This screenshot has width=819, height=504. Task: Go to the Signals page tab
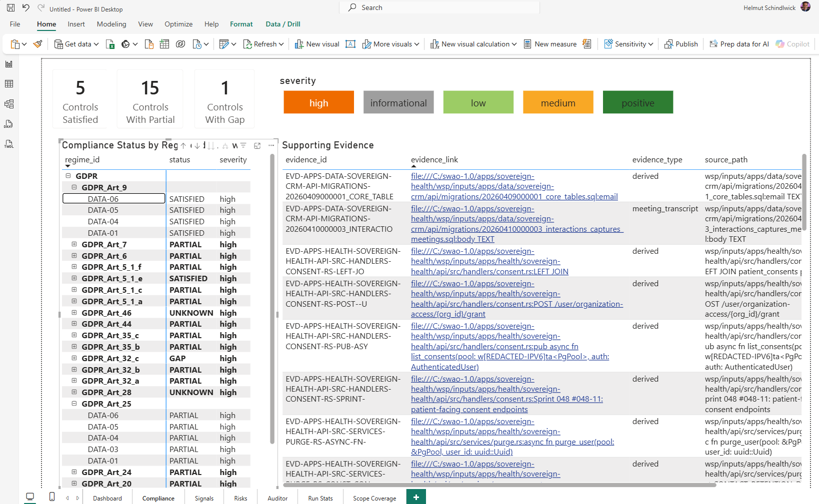(204, 499)
